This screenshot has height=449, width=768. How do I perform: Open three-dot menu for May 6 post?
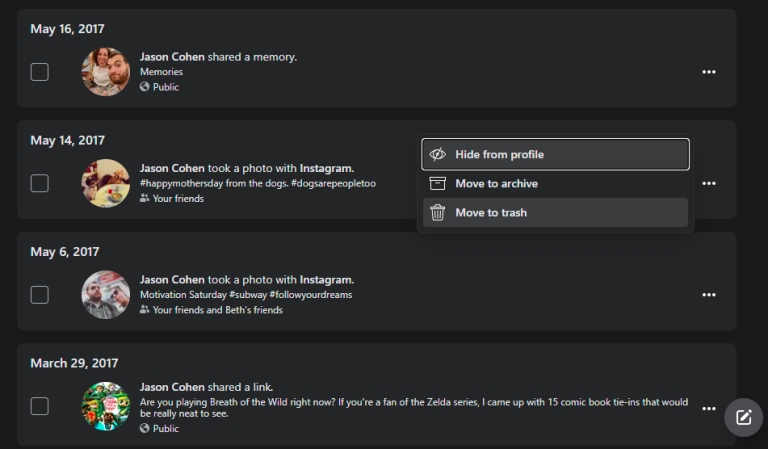tap(709, 295)
